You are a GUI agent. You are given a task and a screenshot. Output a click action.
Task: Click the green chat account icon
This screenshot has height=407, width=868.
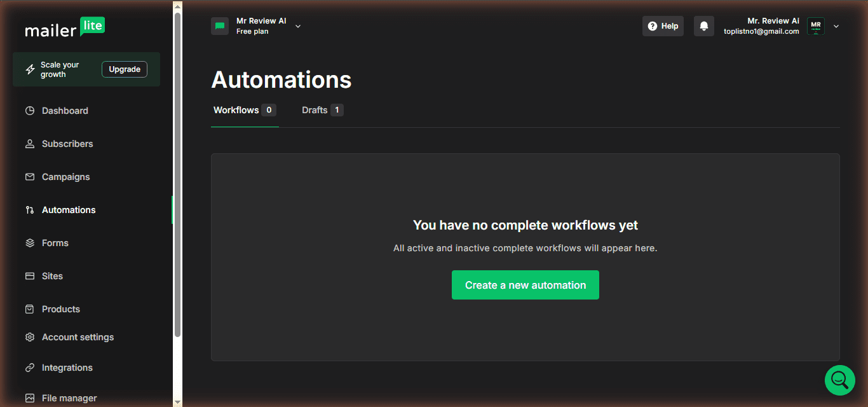(220, 26)
